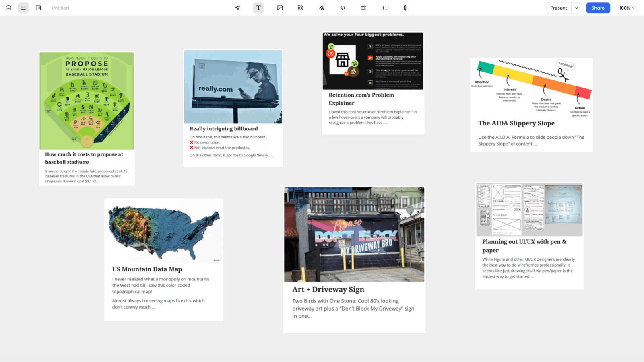Expand the Present options chevron
Image resolution: width=644 pixels, height=362 pixels.
[x=577, y=8]
